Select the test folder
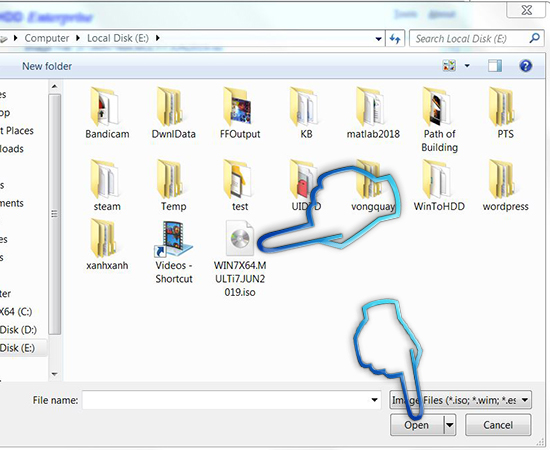550x450 pixels. point(240,185)
